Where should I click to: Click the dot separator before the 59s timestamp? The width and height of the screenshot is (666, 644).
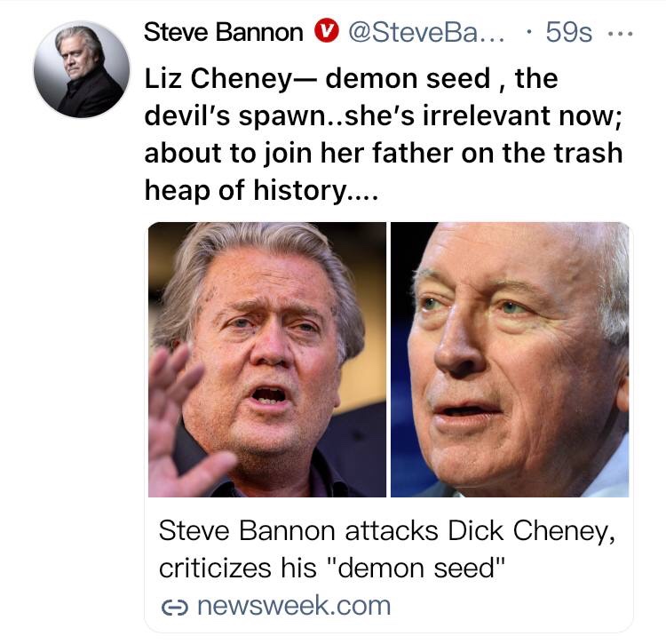coord(530,34)
